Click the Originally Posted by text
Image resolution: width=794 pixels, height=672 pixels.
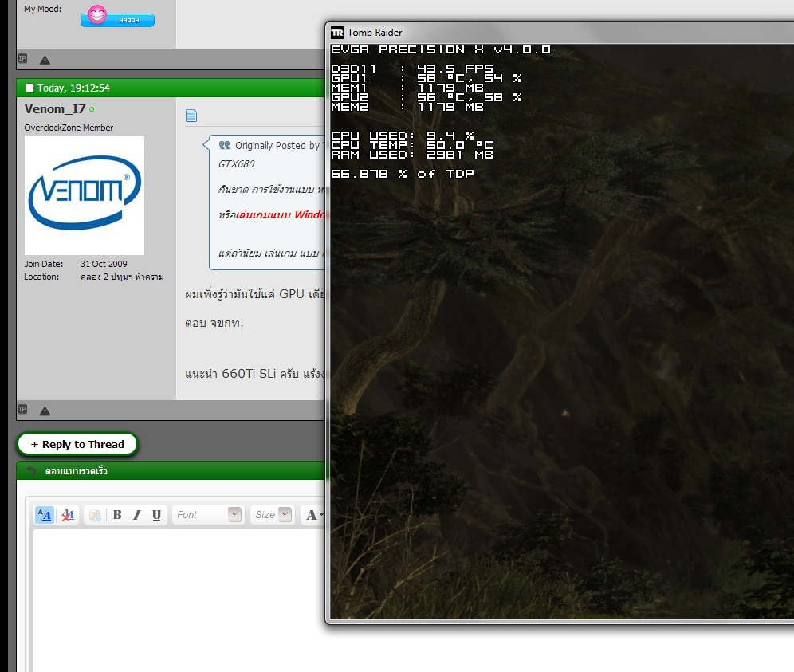point(277,146)
